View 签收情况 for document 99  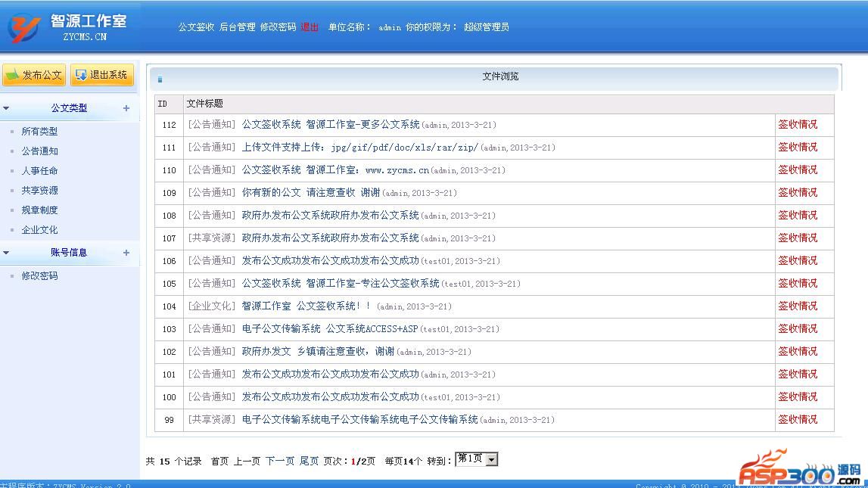(798, 419)
